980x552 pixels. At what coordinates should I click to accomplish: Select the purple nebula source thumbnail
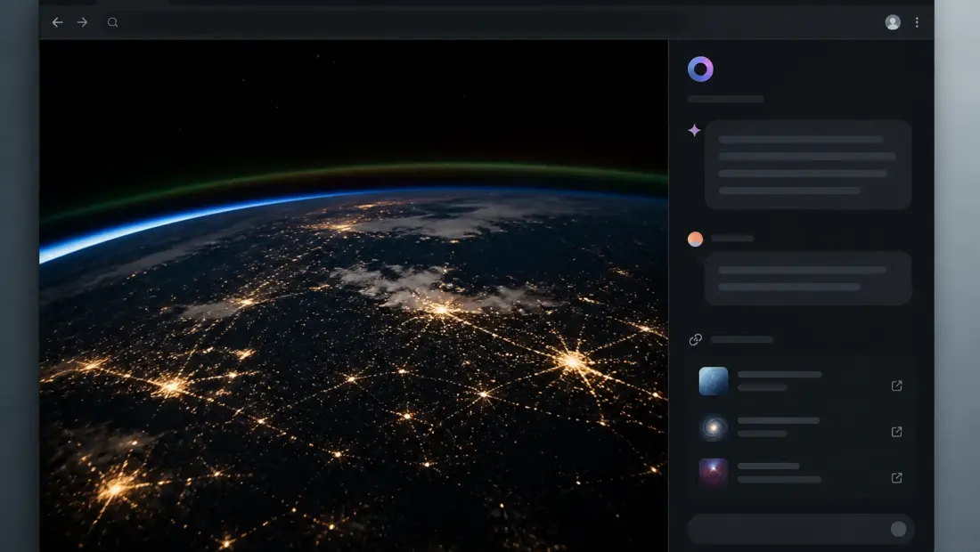[x=713, y=473]
